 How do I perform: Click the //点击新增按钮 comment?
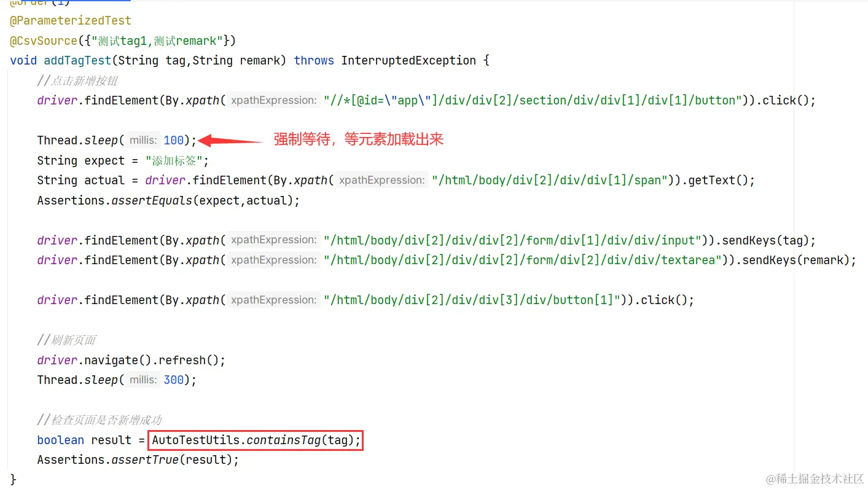[77, 80]
